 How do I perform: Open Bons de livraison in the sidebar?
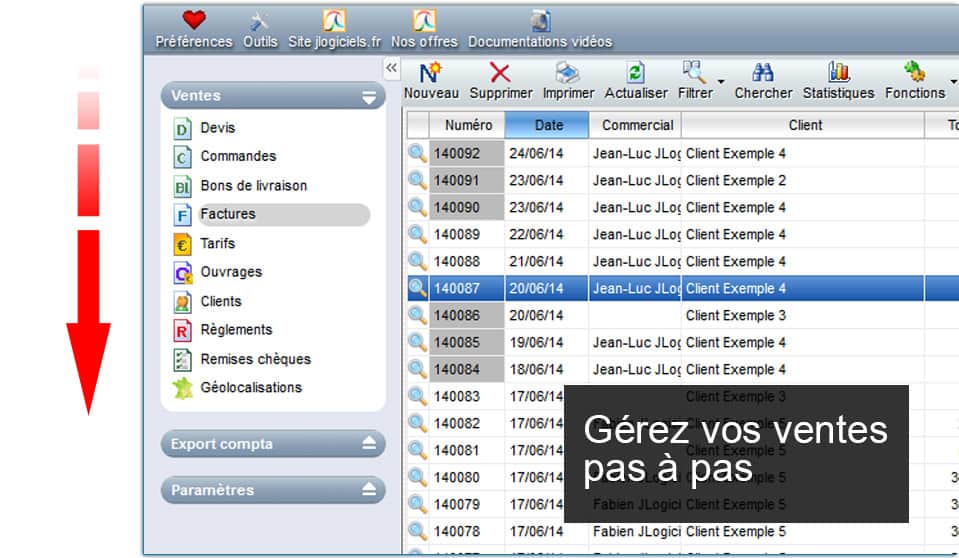(253, 186)
